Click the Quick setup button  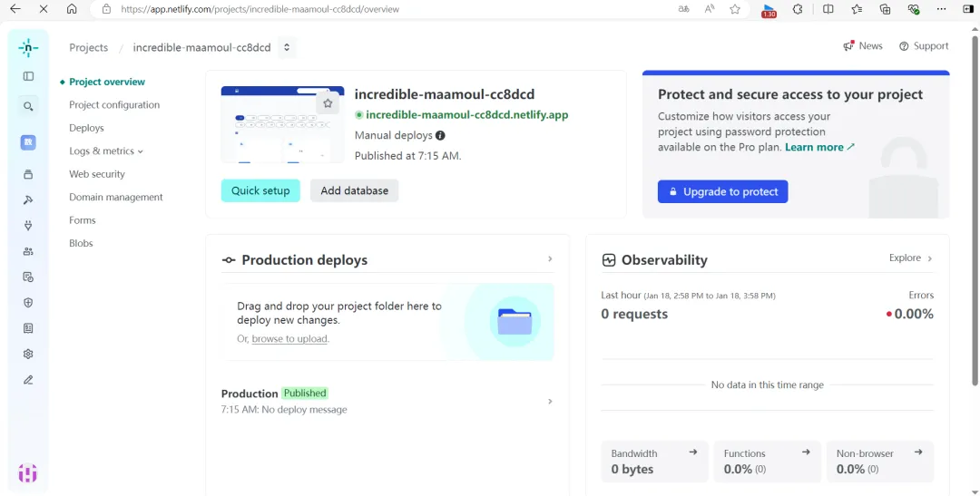click(x=260, y=190)
